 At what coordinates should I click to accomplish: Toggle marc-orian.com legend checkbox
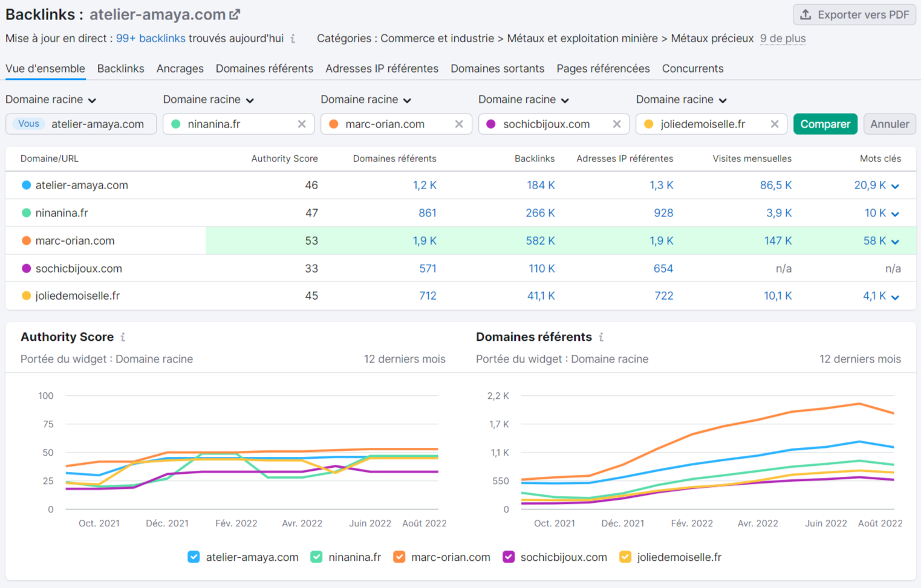click(x=399, y=557)
